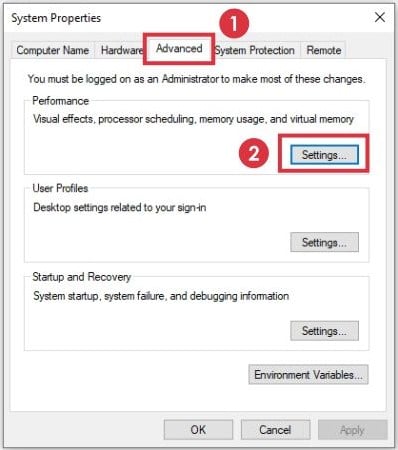Click the Startup and Recovery group label
Image resolution: width=398 pixels, height=450 pixels.
click(x=82, y=277)
